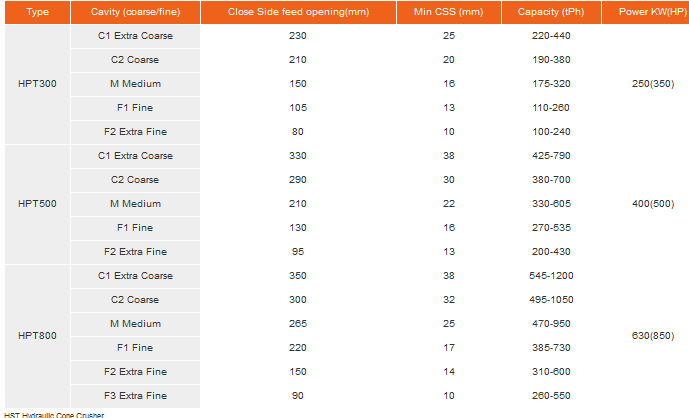The height and width of the screenshot is (418, 689).
Task: Select the 265 feed opening cell
Action: click(x=297, y=324)
